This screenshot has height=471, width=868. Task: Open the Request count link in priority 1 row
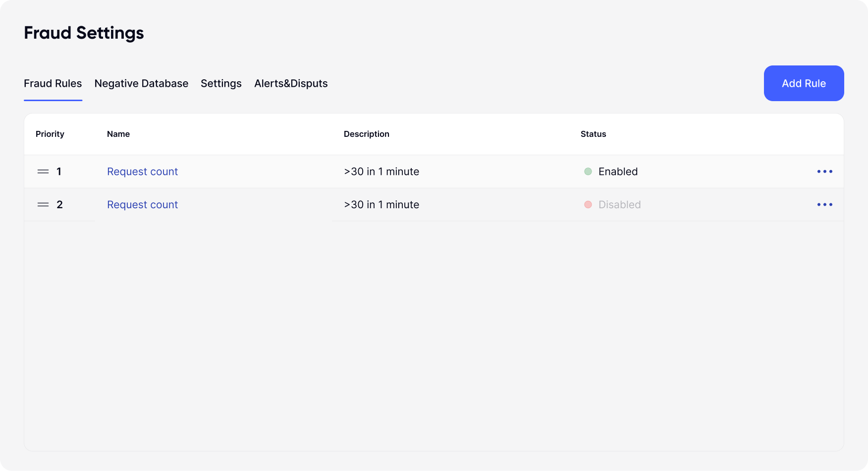(142, 172)
